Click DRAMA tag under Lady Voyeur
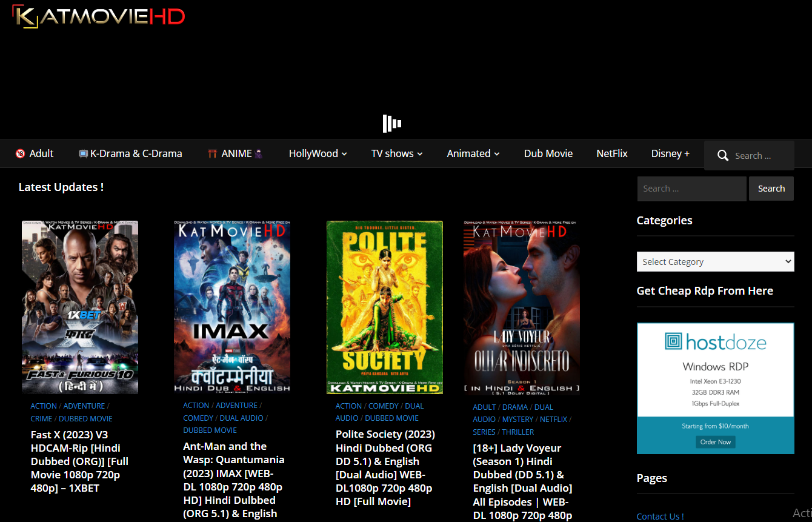The height and width of the screenshot is (522, 812). (x=515, y=407)
